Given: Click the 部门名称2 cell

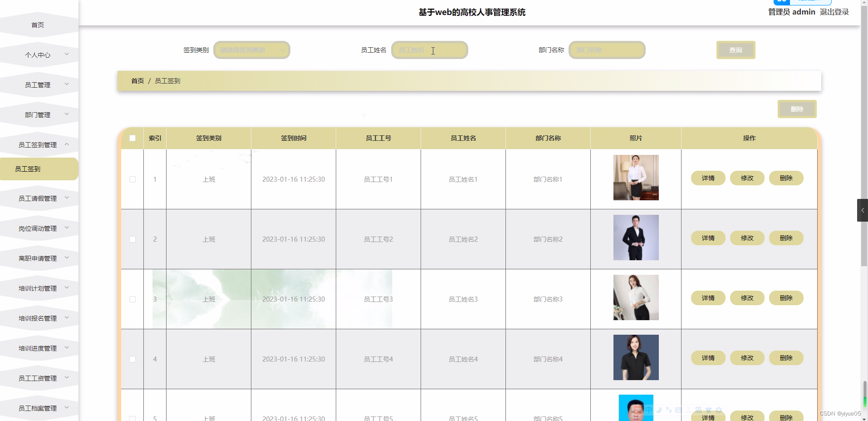Looking at the screenshot, I should (548, 239).
